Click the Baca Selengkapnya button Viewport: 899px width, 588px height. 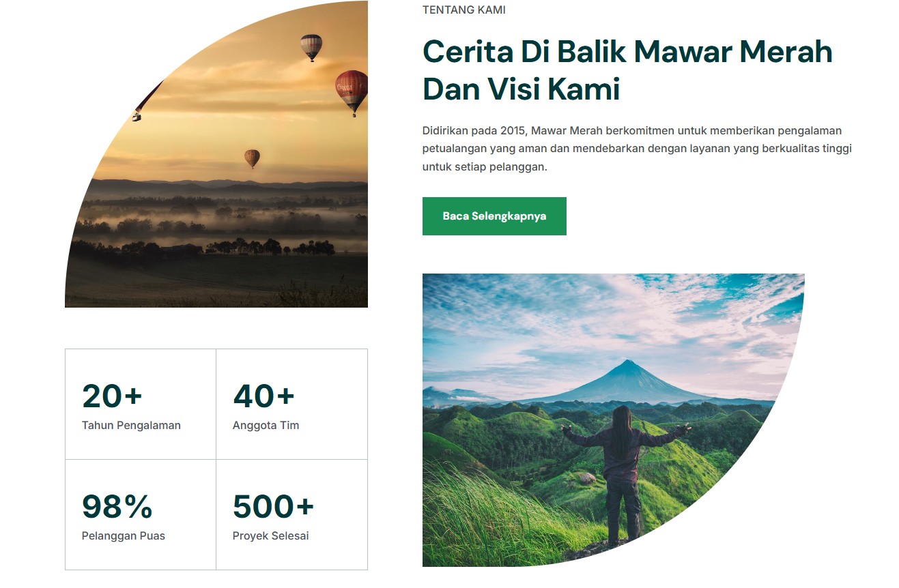click(494, 216)
